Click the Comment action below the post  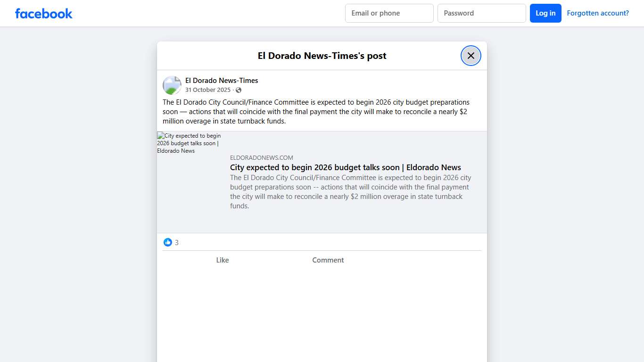click(328, 260)
